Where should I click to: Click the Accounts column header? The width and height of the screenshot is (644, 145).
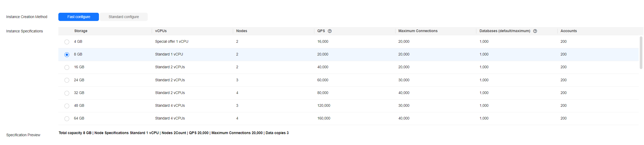coord(568,31)
